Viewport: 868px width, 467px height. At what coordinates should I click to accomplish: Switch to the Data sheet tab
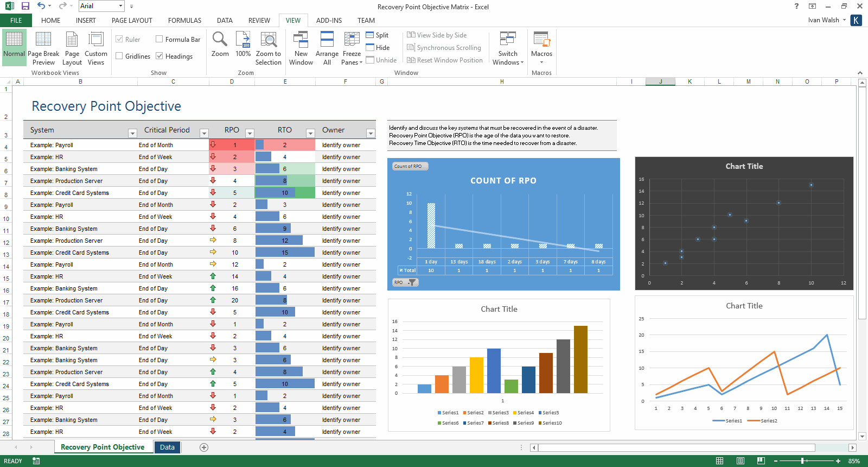(x=167, y=447)
